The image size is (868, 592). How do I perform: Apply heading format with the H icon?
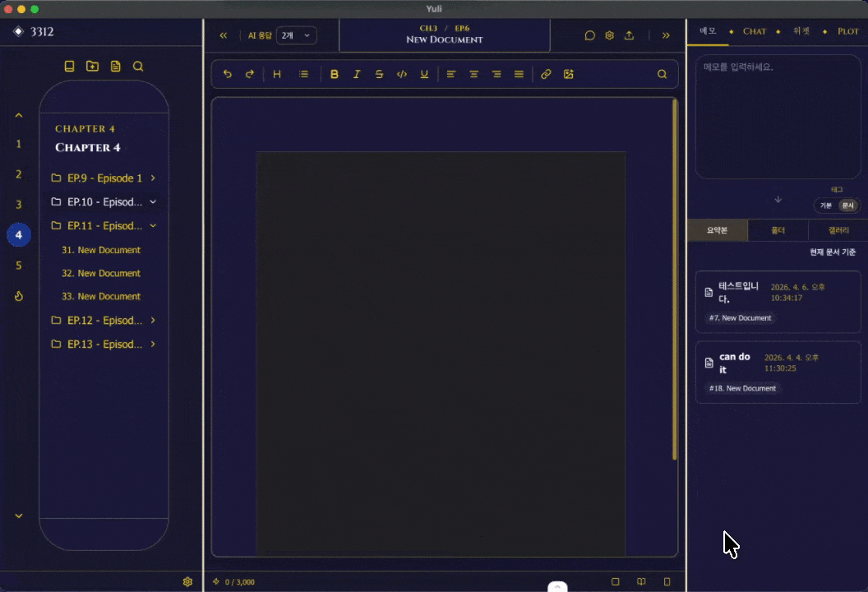tap(277, 74)
